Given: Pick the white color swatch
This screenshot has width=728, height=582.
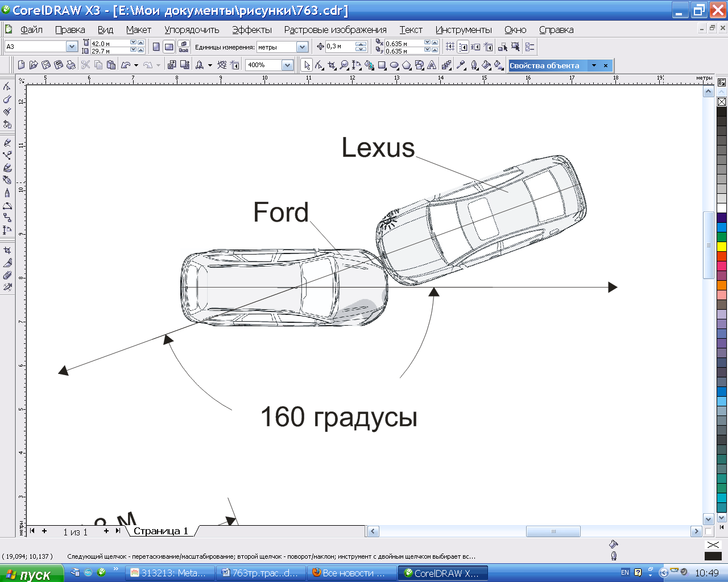Looking at the screenshot, I should pos(722,207).
